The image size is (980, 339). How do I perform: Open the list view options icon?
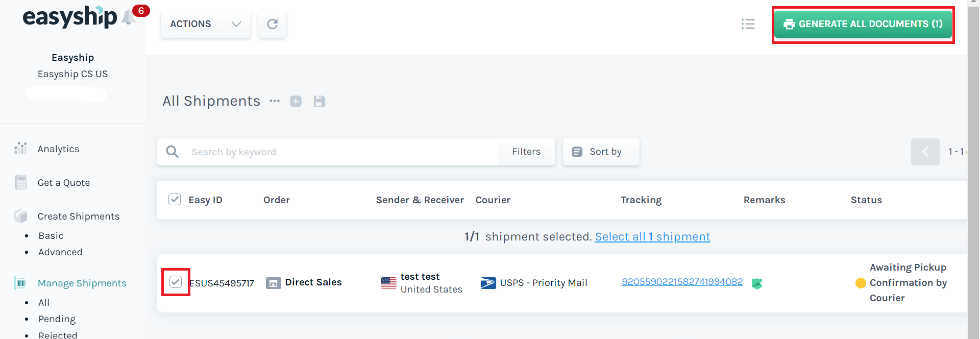tap(748, 24)
